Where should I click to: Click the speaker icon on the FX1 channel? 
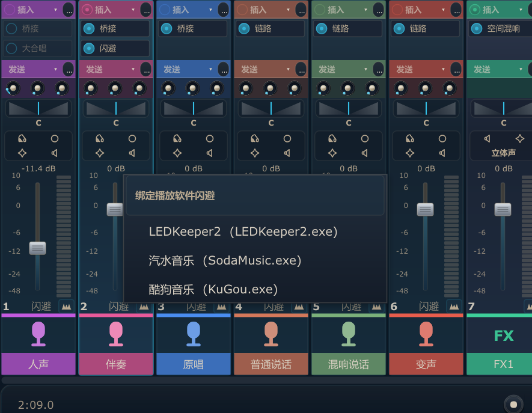click(487, 138)
